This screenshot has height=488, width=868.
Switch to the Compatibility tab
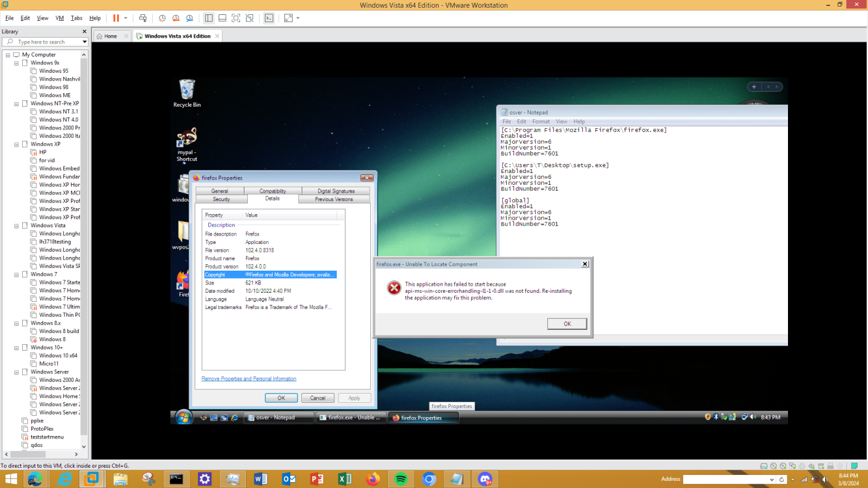tap(273, 191)
